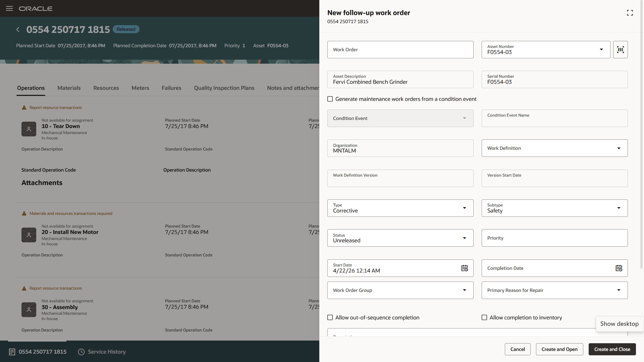The image size is (644, 362).
Task: Click the Released status badge
Action: (126, 29)
